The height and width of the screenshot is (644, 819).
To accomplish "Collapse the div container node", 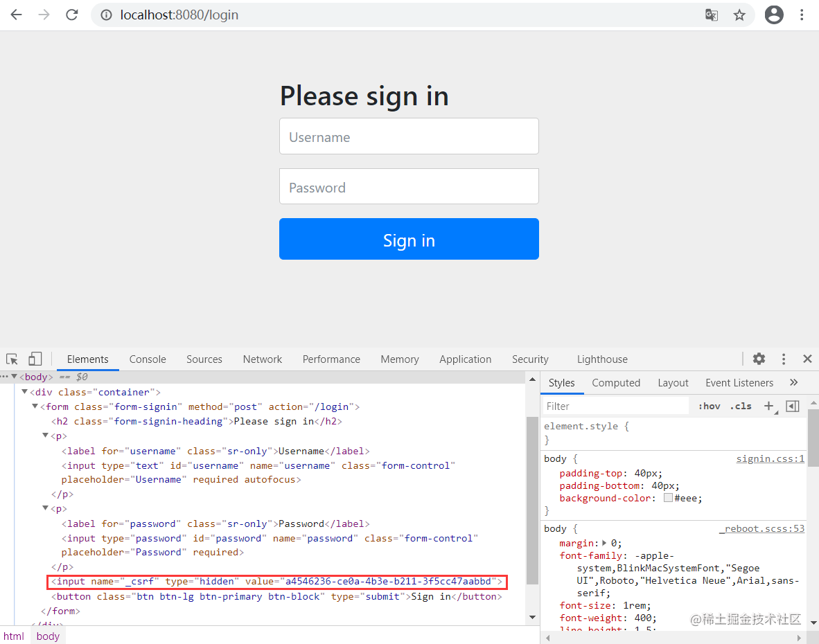I will tap(24, 391).
